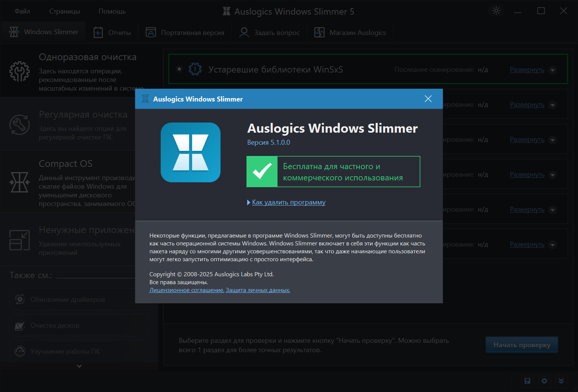Click the large Windows Slimmer logo
This screenshot has height=392, width=578.
click(x=190, y=152)
